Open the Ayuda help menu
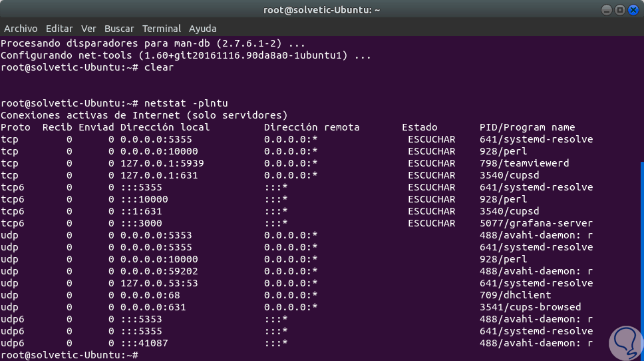The height and width of the screenshot is (361, 644). click(x=203, y=29)
